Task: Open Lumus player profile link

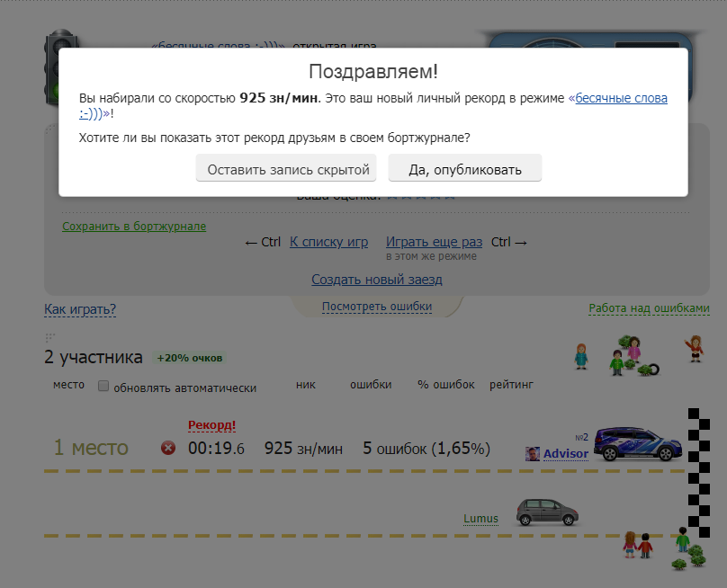Action: (x=480, y=519)
